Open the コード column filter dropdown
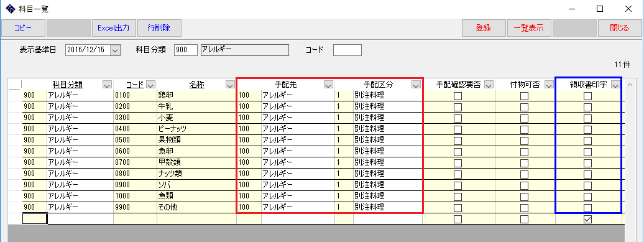Image resolution: width=644 pixels, height=242 pixels. (150, 85)
